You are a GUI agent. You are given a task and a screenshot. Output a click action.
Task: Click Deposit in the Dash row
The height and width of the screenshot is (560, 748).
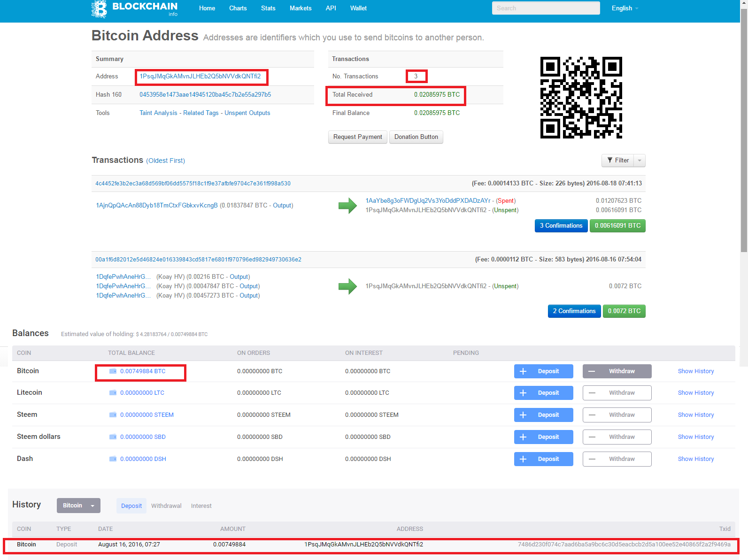[x=544, y=459]
